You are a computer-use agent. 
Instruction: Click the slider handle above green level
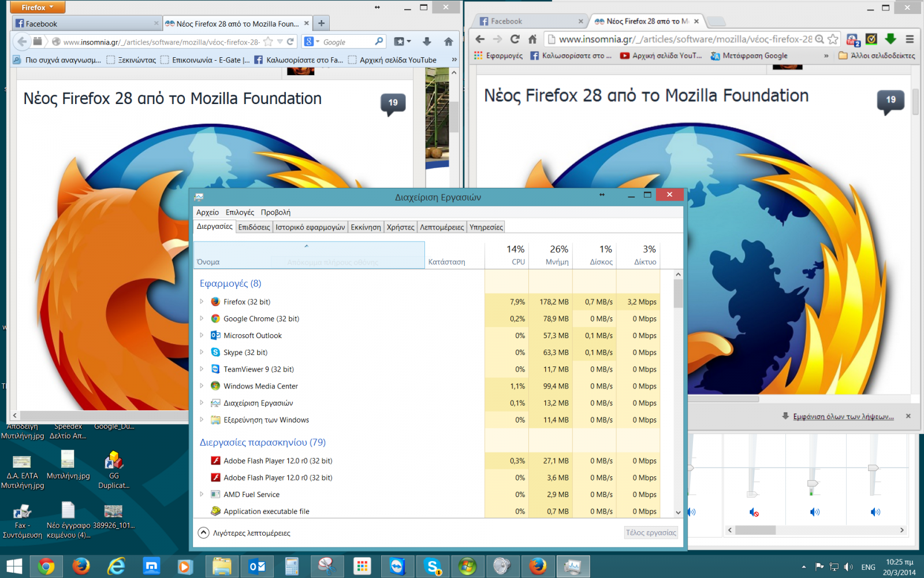pyautogui.click(x=813, y=483)
